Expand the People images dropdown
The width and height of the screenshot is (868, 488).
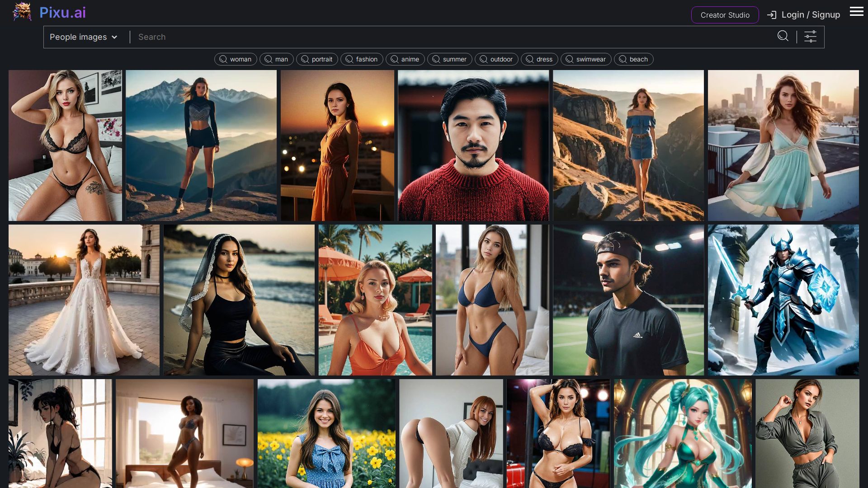point(78,37)
